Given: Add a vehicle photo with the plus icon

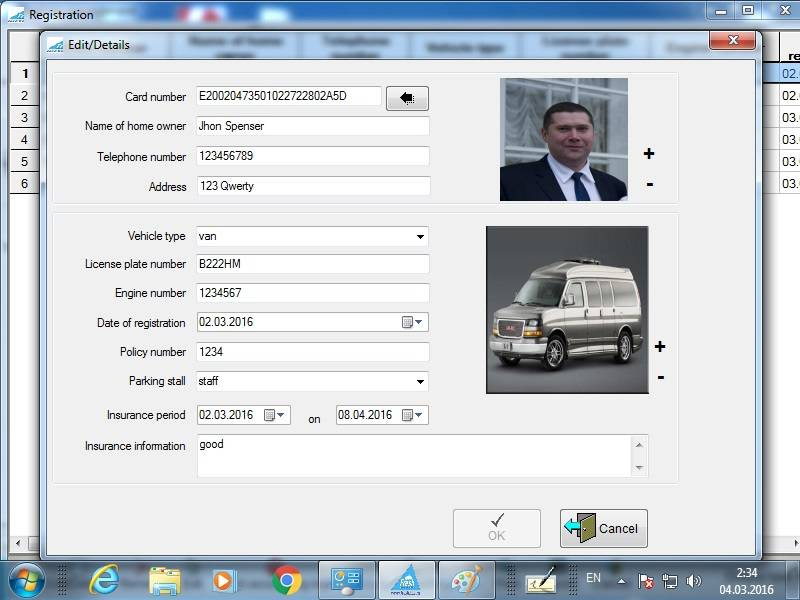Looking at the screenshot, I should tap(659, 347).
